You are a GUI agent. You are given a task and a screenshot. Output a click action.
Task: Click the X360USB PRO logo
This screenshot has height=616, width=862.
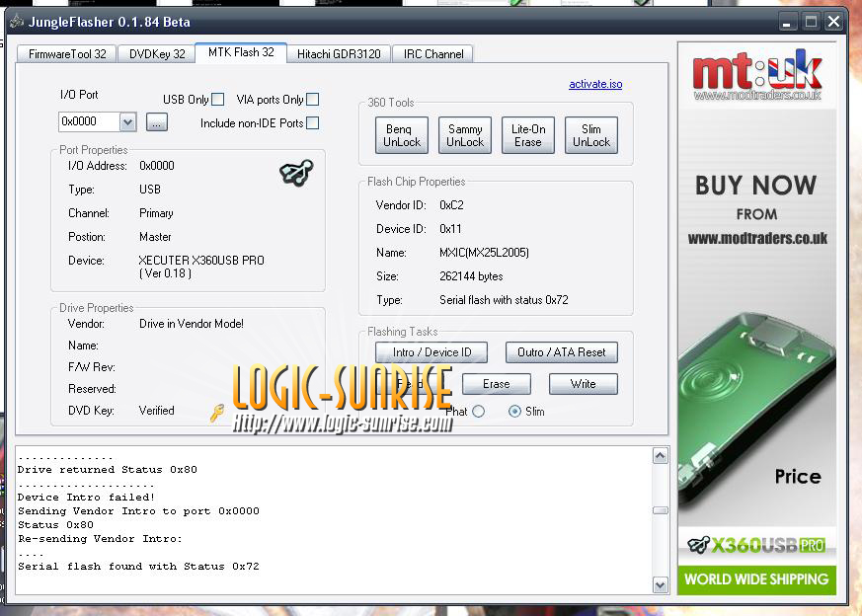coord(756,545)
